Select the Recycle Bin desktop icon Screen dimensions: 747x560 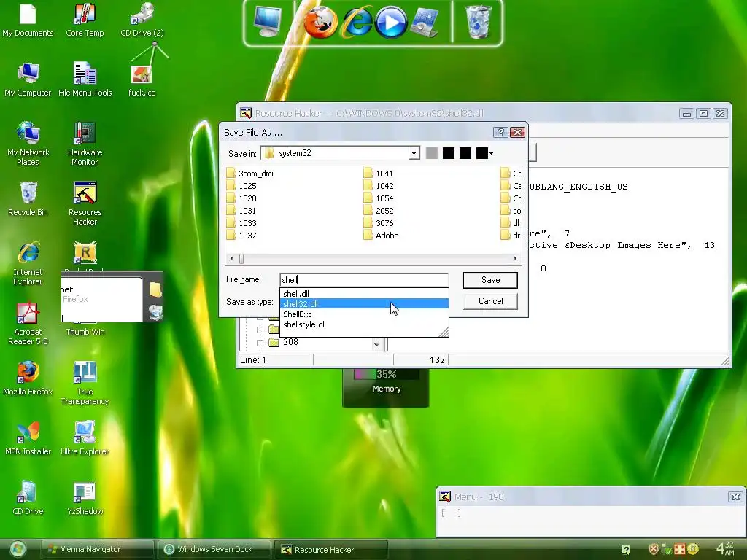(x=28, y=199)
